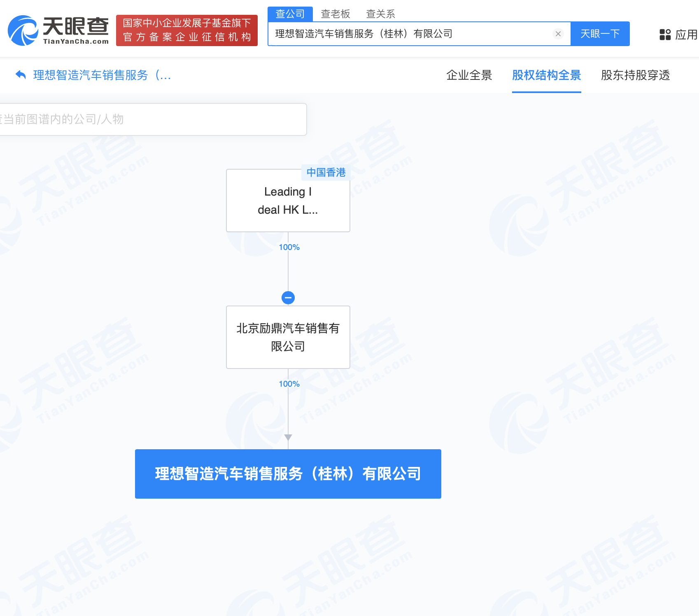Click the blue 理想智造汽车销售服务（桂林）node
Screen dimensions: 699x616
pyautogui.click(x=288, y=474)
